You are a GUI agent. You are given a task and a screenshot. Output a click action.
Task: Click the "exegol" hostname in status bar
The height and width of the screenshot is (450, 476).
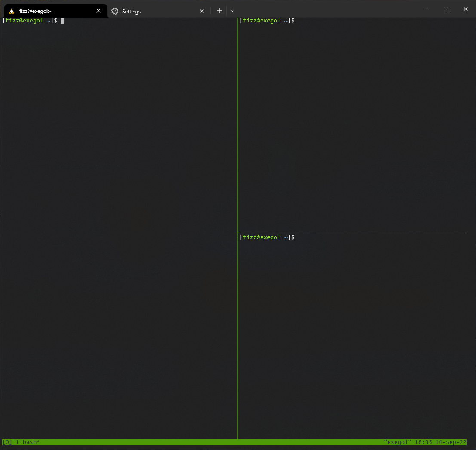pos(397,442)
